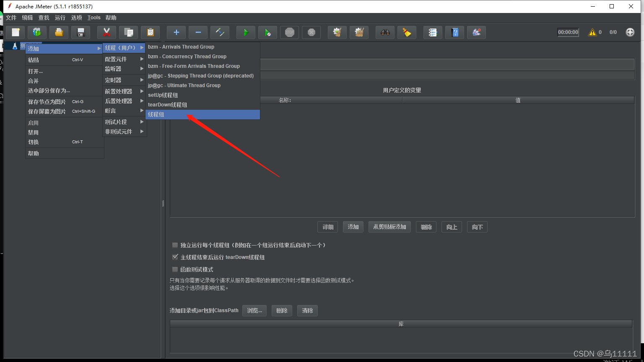Choose setUp线程组 menu entry
The width and height of the screenshot is (644, 362).
(203, 95)
